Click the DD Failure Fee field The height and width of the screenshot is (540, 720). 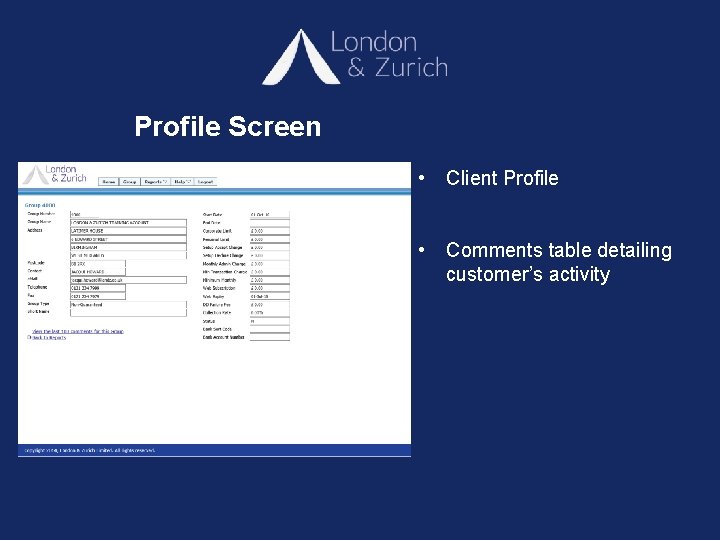coord(270,304)
